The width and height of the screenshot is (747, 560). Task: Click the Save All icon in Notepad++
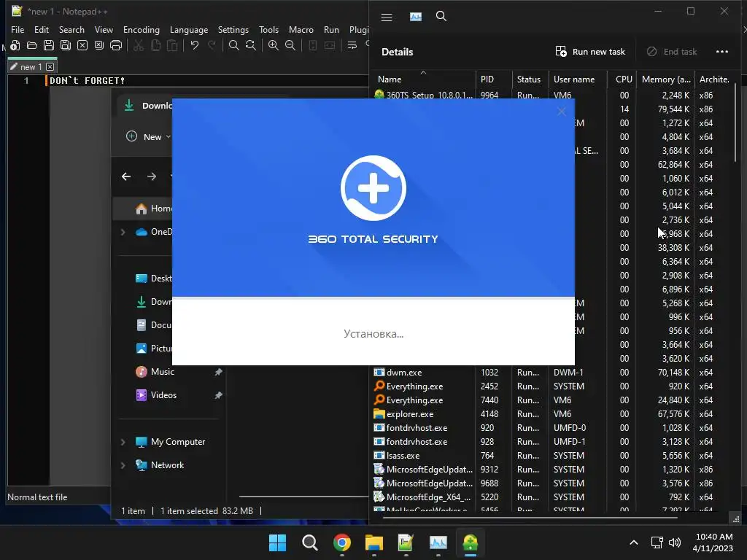tap(65, 45)
